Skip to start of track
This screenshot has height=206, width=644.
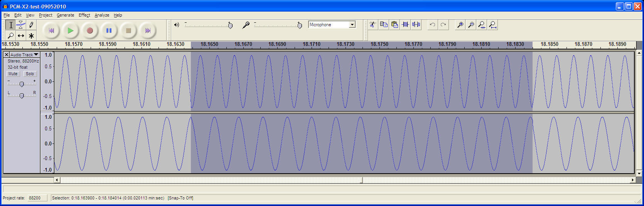click(51, 30)
